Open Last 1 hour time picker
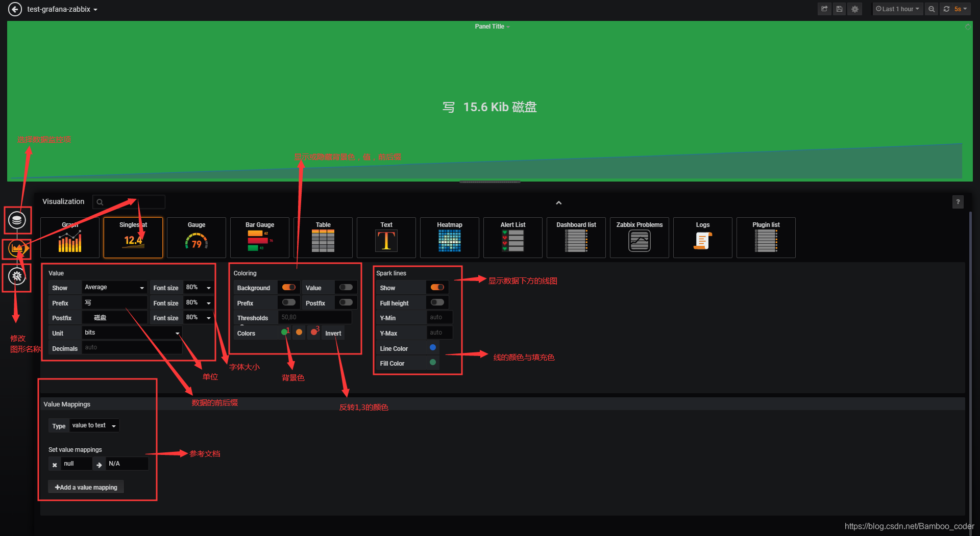The height and width of the screenshot is (536, 980). pyautogui.click(x=897, y=9)
